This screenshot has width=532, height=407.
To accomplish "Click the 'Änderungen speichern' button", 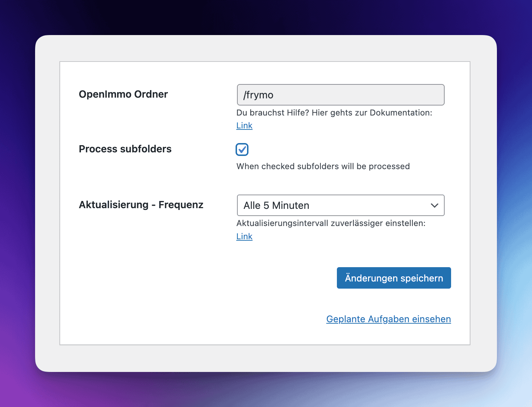I will 394,278.
